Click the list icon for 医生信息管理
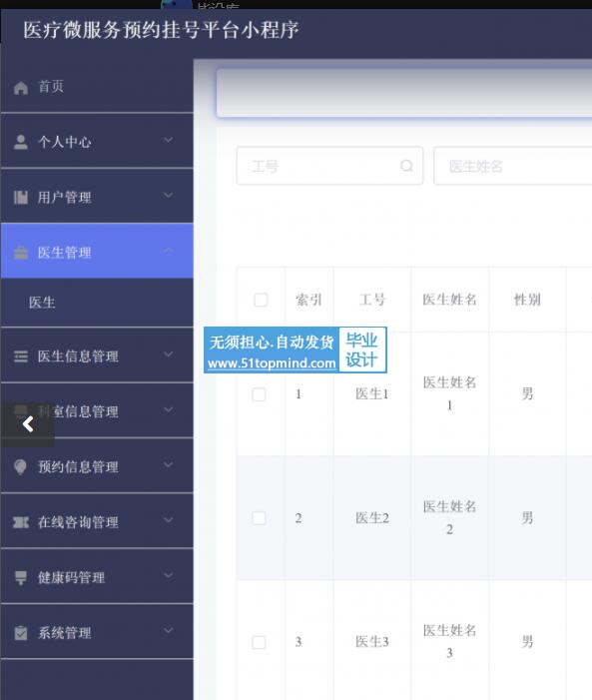The width and height of the screenshot is (592, 700). click(21, 356)
